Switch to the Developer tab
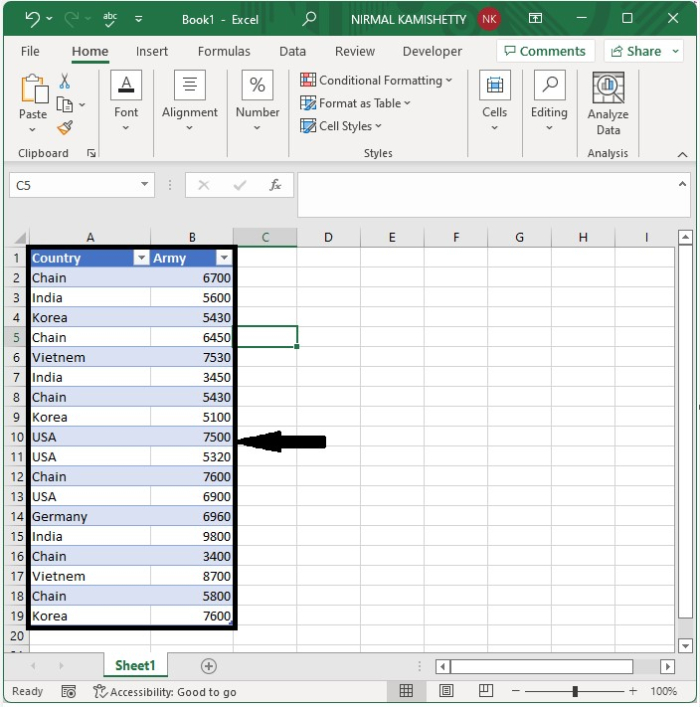 433,51
